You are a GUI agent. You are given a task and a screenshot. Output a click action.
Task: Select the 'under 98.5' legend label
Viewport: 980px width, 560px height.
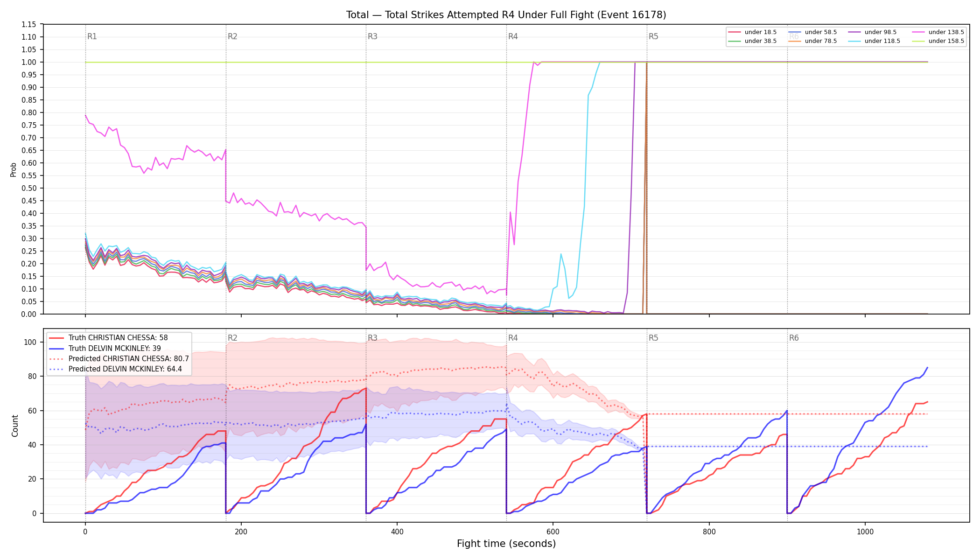pos(881,32)
